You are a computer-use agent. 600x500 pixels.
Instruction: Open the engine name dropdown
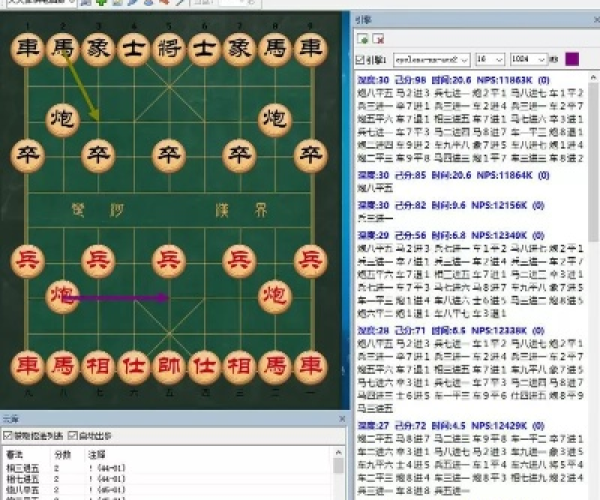[431, 60]
